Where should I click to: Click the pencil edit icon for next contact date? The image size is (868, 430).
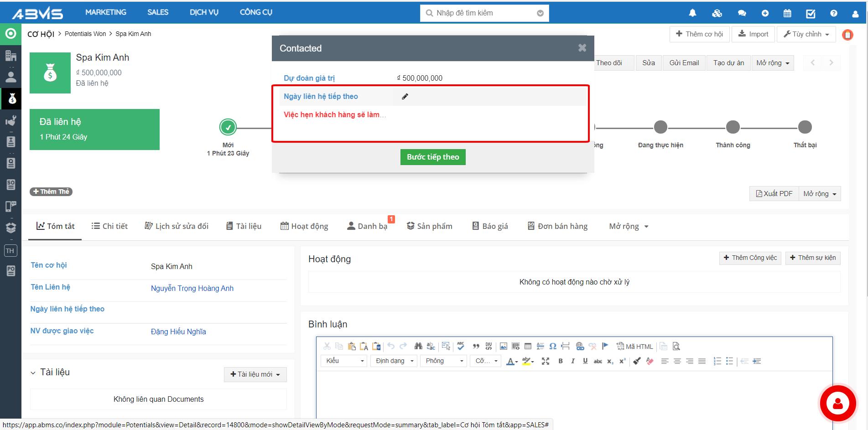(405, 97)
